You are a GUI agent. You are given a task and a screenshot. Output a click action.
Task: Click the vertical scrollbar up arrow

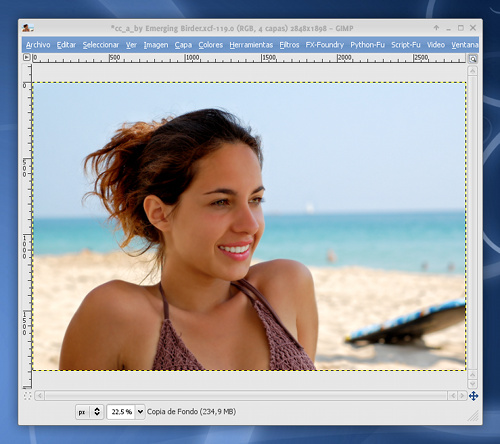(x=472, y=71)
